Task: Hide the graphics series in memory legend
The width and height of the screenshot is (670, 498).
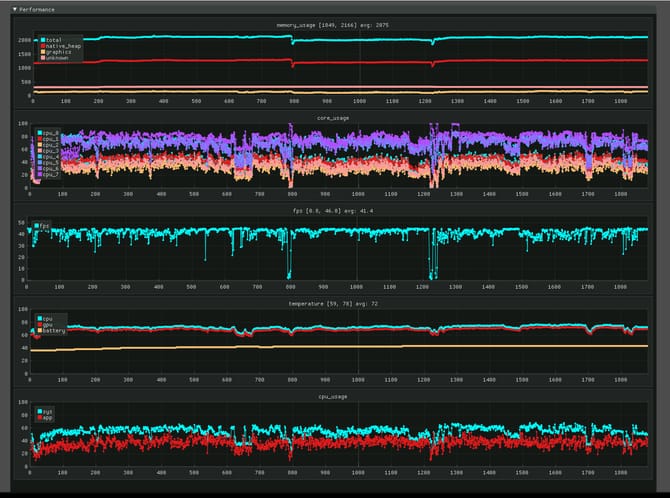Action: coord(56,52)
